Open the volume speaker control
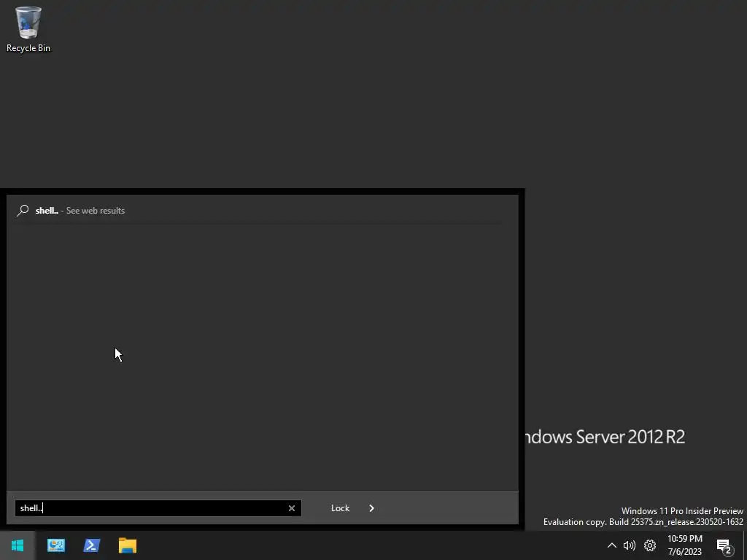 [630, 545]
